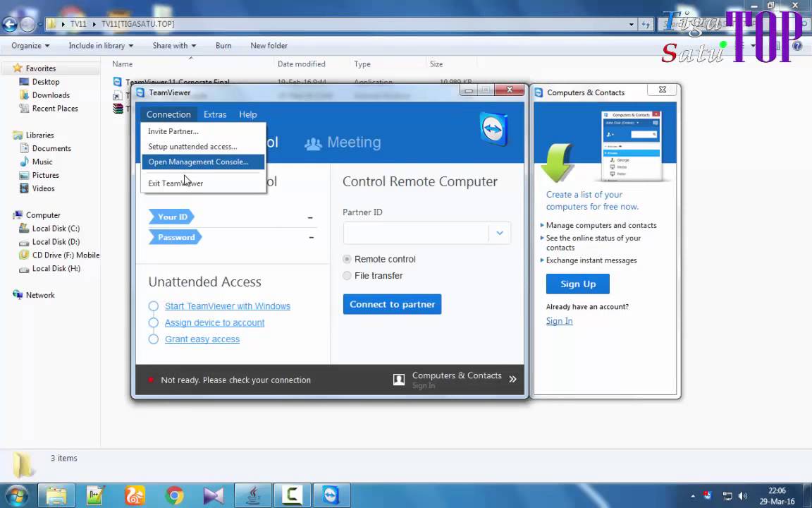Toggle circle beside Grant easy access
The width and height of the screenshot is (812, 508).
[x=153, y=339]
